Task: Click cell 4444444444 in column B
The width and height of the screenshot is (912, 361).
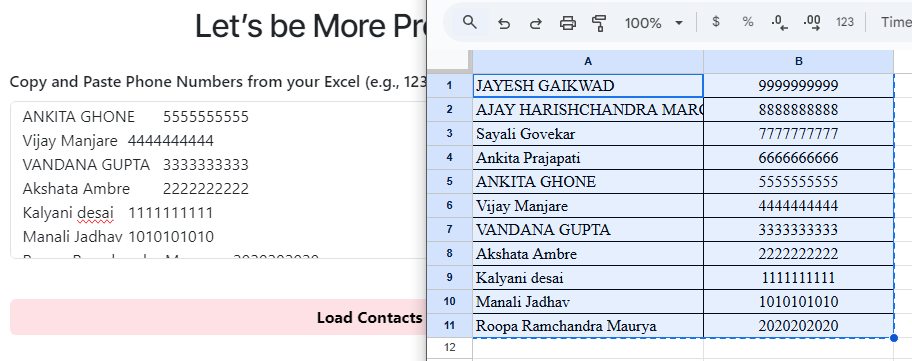Action: tap(799, 206)
